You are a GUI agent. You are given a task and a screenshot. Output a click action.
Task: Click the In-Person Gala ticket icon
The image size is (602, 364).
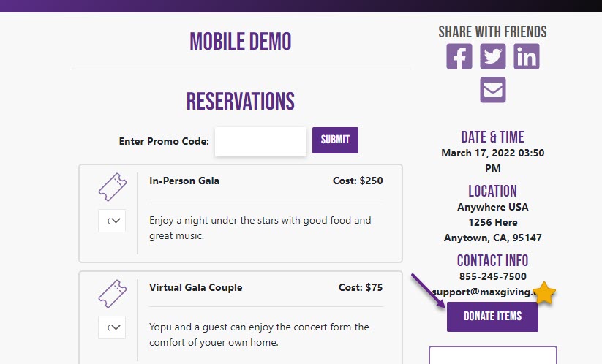pyautogui.click(x=113, y=187)
